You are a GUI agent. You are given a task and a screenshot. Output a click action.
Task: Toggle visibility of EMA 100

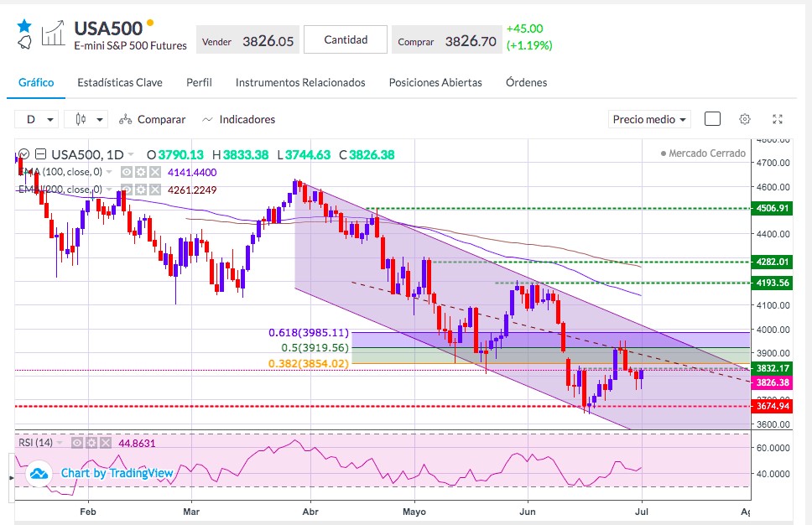[127, 172]
